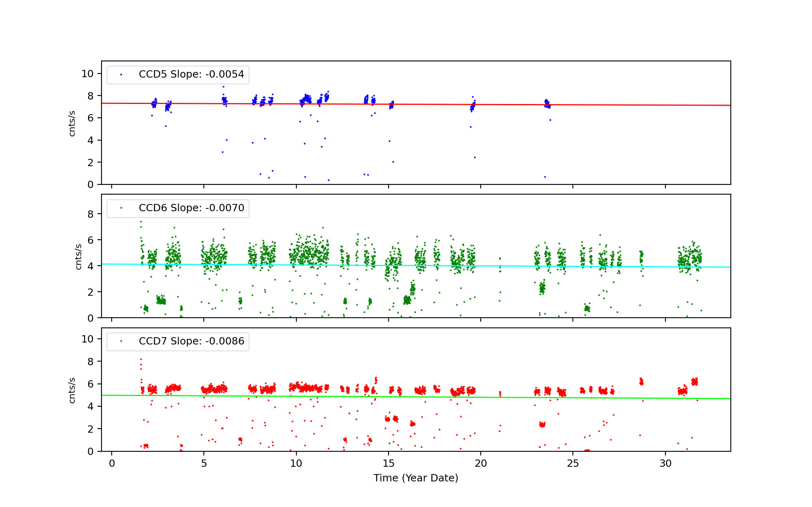Click the green marker in CCD6 legend
Screen dimensions: 812x507
[x=121, y=208]
